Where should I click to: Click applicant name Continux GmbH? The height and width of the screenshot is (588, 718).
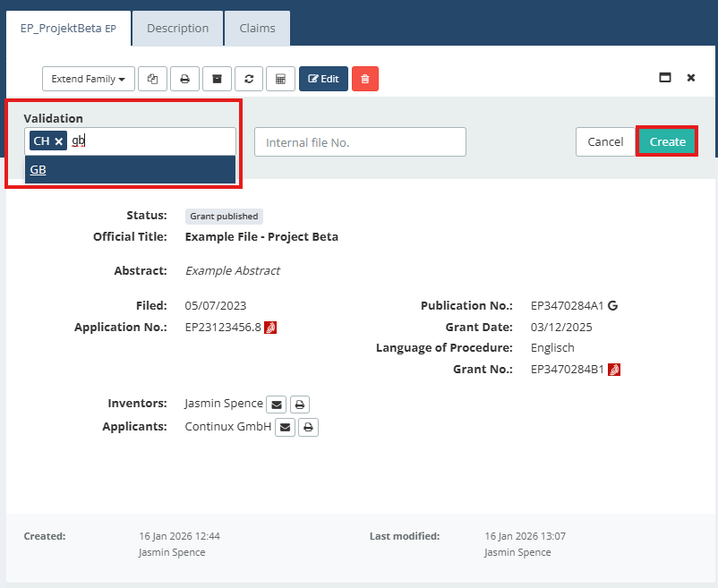click(228, 427)
